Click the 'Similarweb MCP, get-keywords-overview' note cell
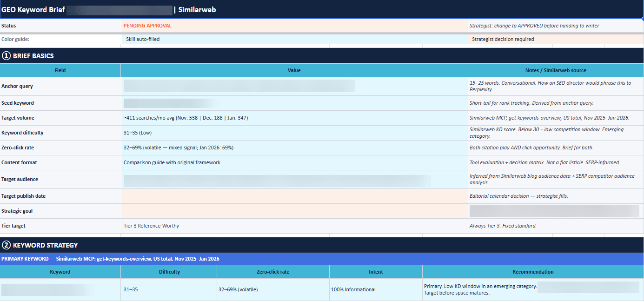Screen dimensions: 644x302 556,118
